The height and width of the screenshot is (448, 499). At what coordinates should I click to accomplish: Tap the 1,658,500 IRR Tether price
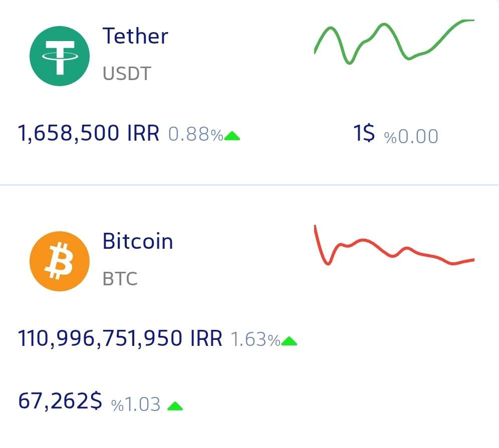coord(88,134)
